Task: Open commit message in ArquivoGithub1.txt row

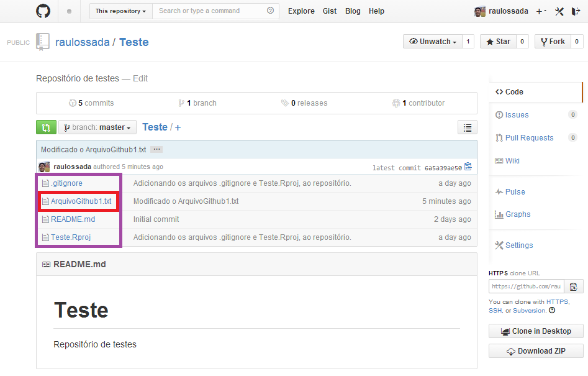Action: pyautogui.click(x=186, y=201)
